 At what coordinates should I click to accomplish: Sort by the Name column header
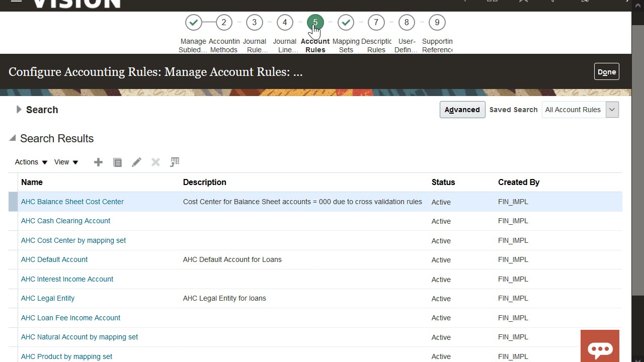[32, 182]
